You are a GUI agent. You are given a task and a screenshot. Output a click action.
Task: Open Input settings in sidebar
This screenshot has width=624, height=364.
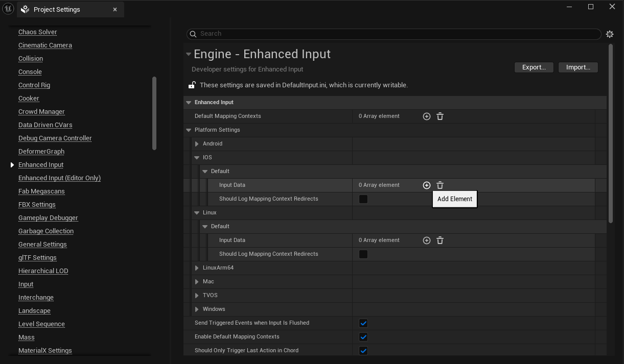(26, 284)
